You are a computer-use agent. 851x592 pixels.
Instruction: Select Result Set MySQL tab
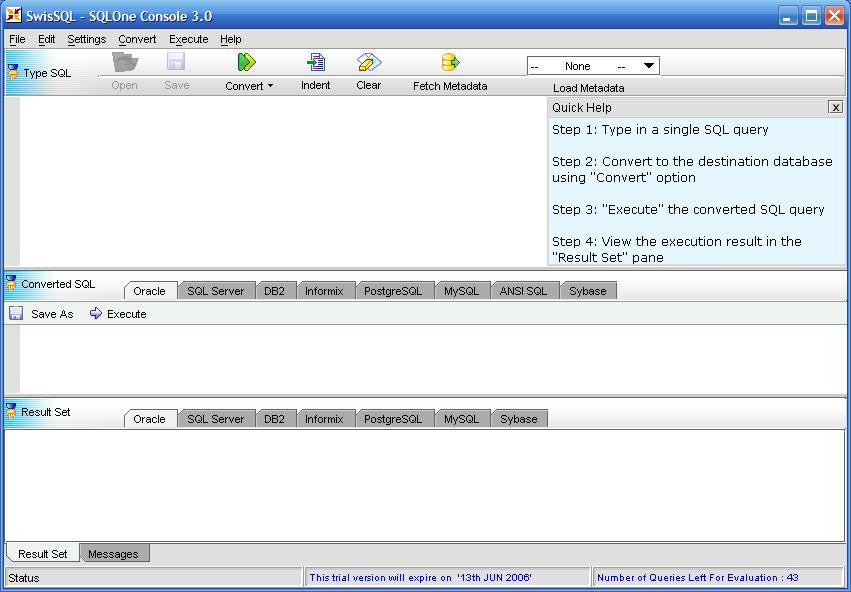coord(462,419)
